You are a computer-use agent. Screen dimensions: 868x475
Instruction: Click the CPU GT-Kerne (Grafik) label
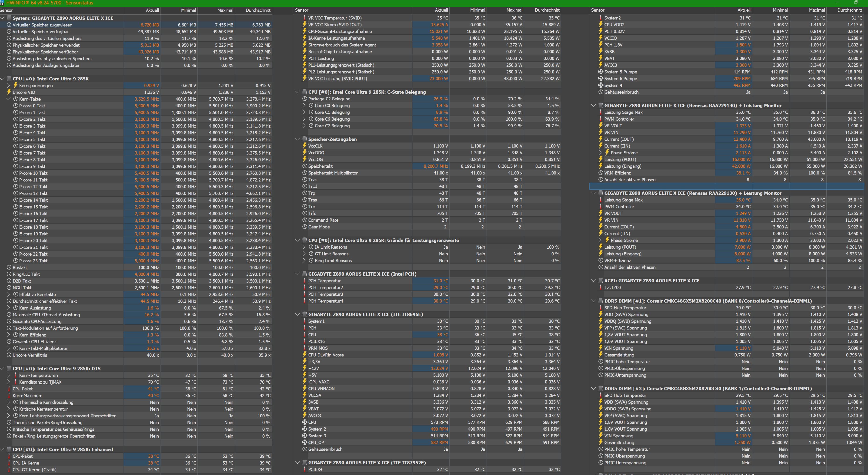tap(34, 470)
